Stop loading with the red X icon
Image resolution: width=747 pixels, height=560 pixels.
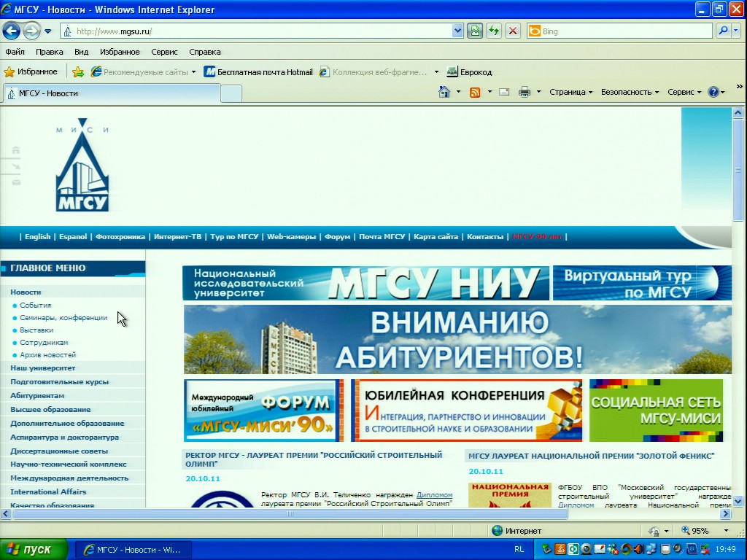click(x=513, y=31)
